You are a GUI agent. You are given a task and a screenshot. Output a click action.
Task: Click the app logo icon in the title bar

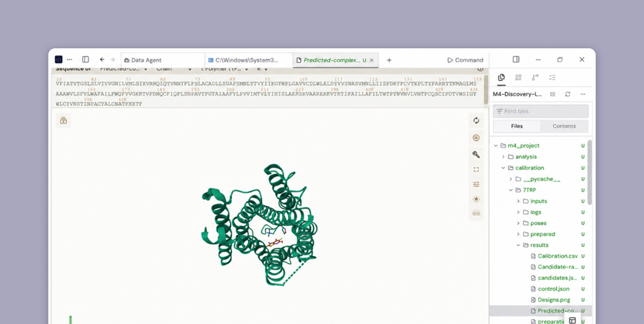59,60
